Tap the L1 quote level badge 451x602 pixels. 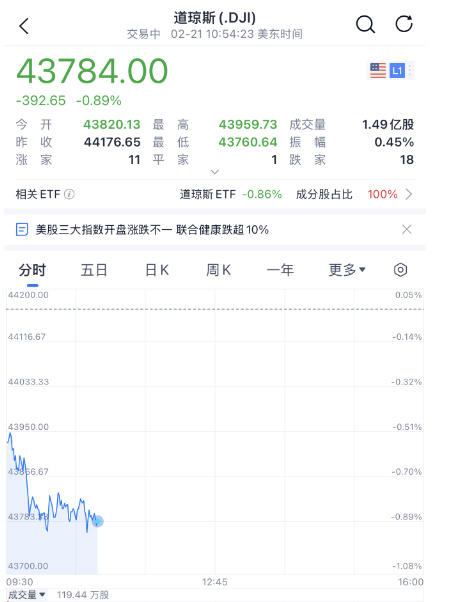397,71
